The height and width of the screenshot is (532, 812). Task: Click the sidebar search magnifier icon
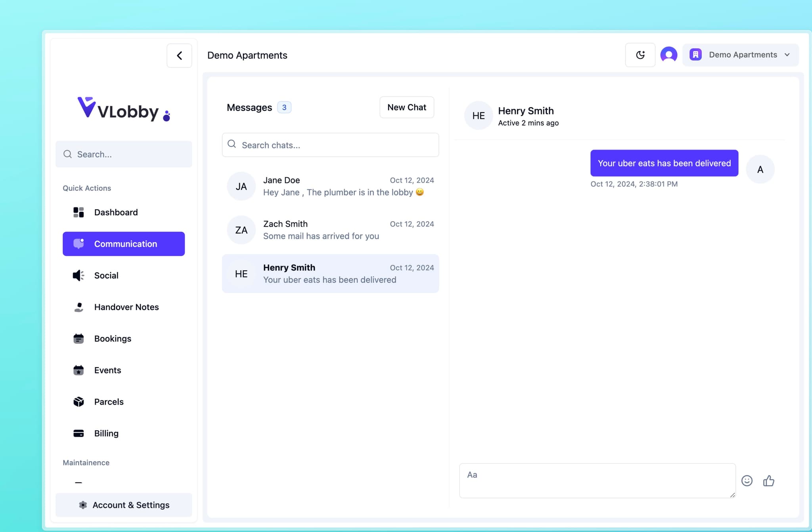[x=68, y=154]
